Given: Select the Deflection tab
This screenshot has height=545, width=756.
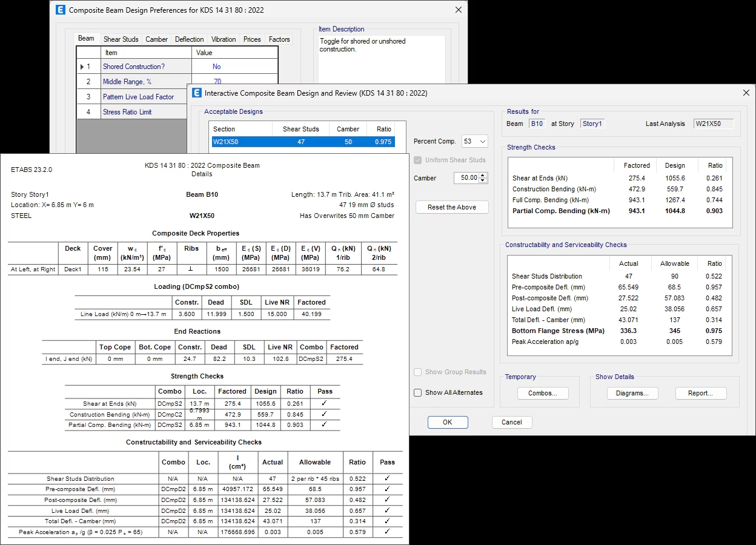Looking at the screenshot, I should 189,39.
